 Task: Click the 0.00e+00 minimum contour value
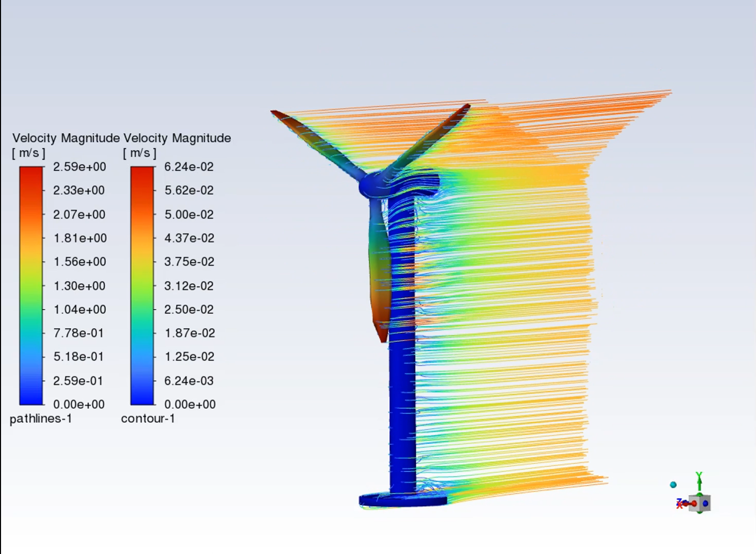190,404
